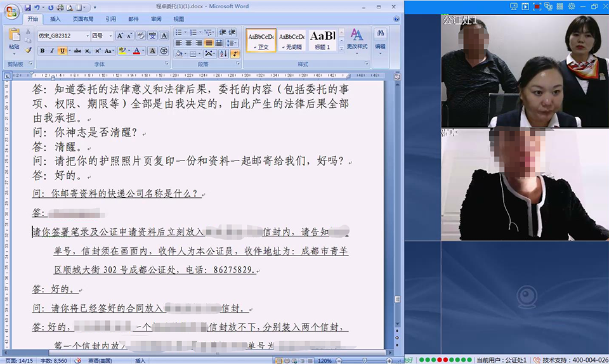Toggle bold formatting
609x364 pixels.
pos(43,51)
